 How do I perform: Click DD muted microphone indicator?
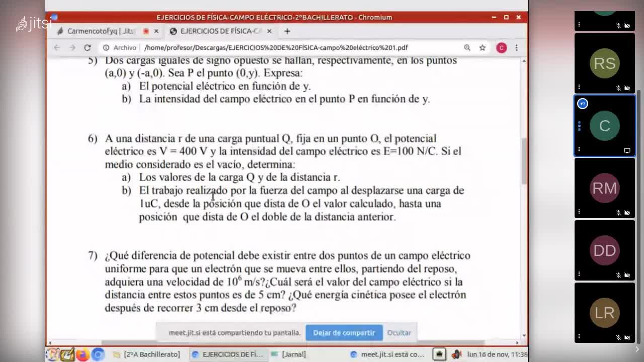point(618,275)
